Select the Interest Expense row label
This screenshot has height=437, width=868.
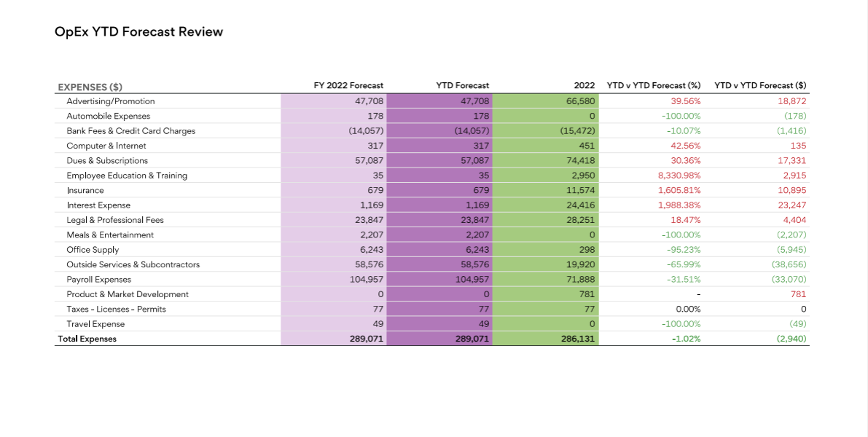pyautogui.click(x=98, y=205)
